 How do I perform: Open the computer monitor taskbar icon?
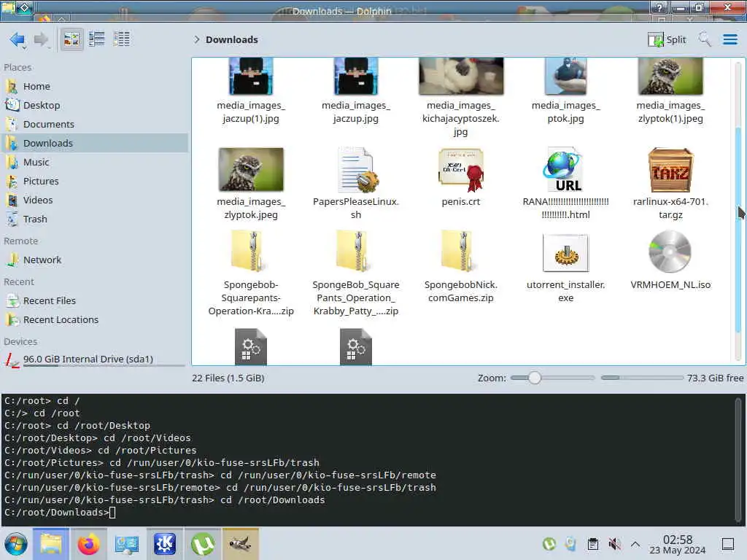click(x=127, y=544)
